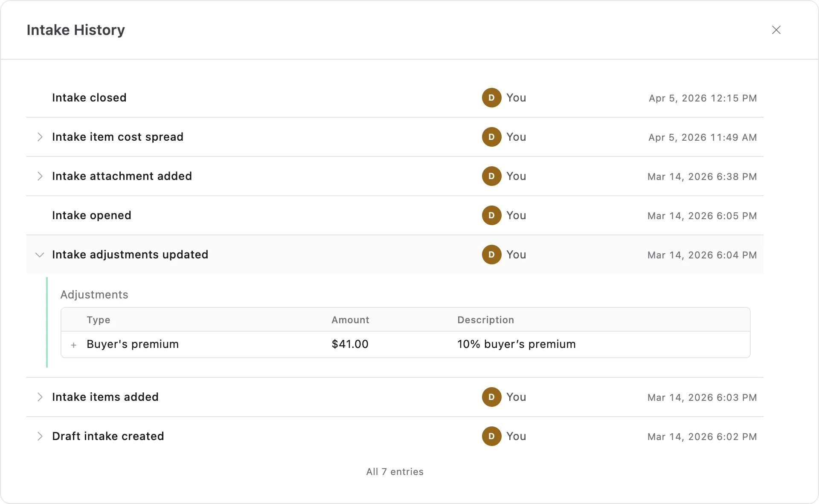Viewport: 819px width, 504px height.
Task: Click the avatar in Intake attachment added row
Action: [x=491, y=176]
